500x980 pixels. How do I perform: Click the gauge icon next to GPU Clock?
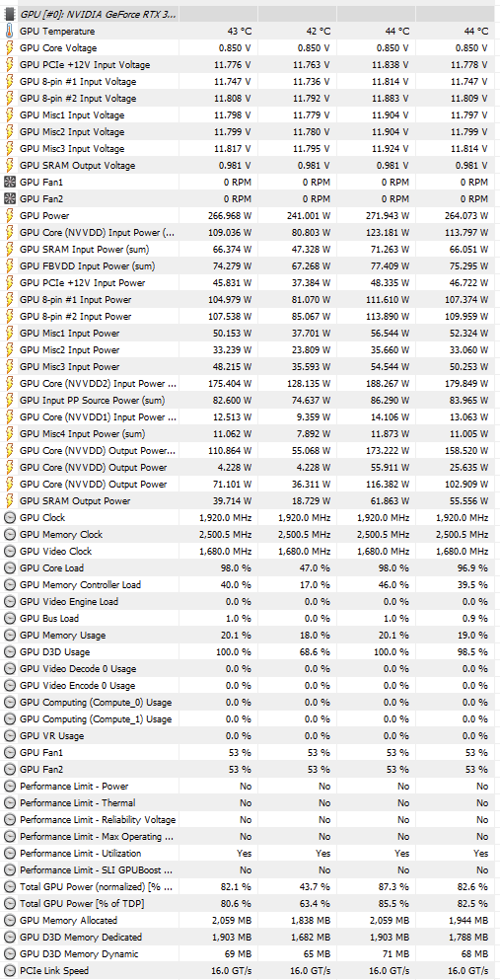[9, 518]
